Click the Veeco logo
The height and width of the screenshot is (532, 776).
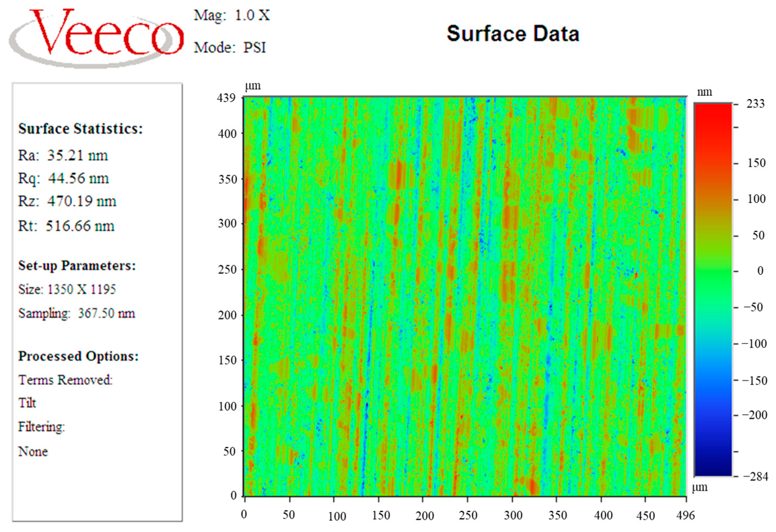coord(97,35)
